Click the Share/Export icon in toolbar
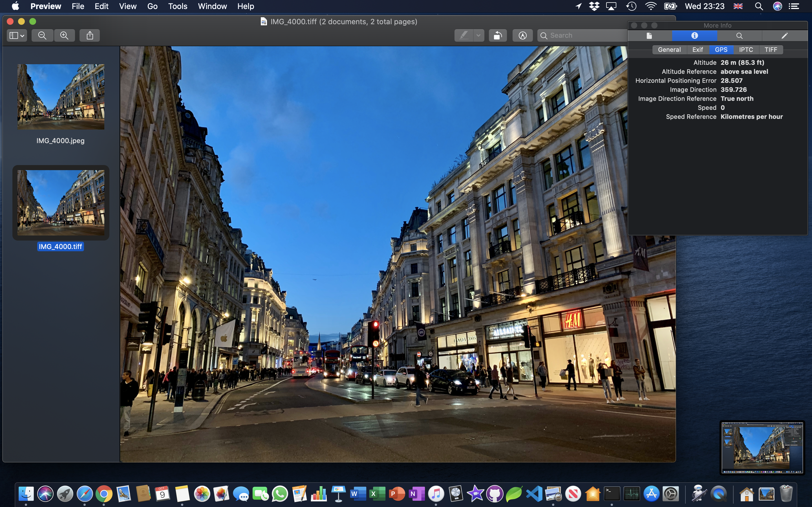 click(x=89, y=35)
